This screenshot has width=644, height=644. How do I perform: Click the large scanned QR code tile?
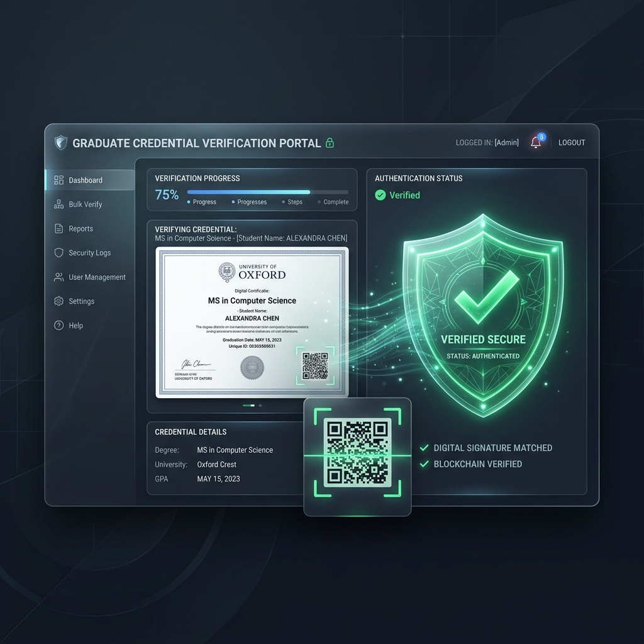coord(357,457)
